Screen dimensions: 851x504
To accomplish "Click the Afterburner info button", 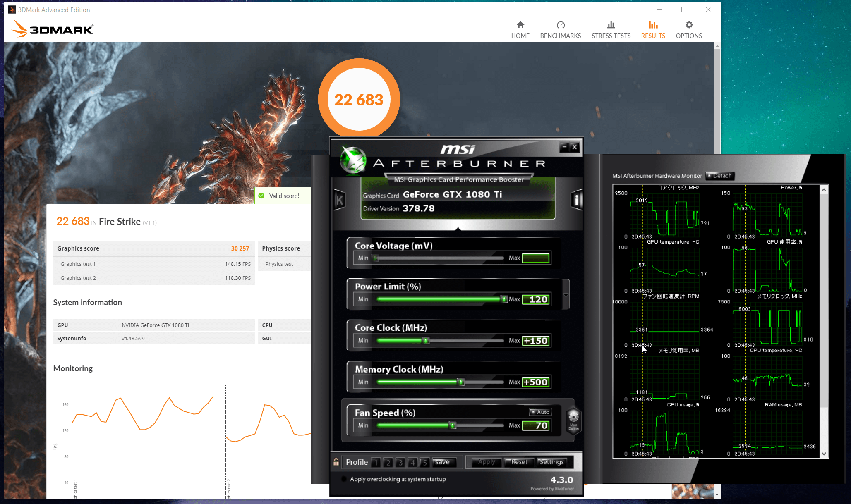I will (x=576, y=200).
